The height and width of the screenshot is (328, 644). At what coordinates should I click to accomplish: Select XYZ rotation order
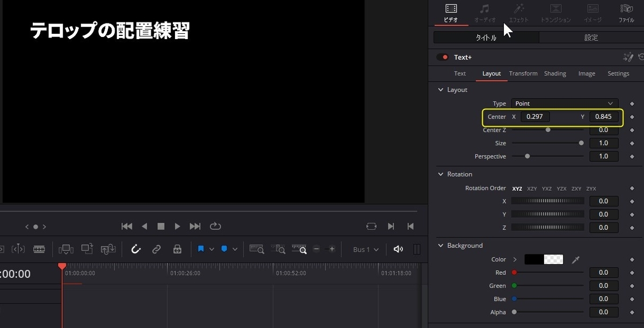[x=517, y=189]
